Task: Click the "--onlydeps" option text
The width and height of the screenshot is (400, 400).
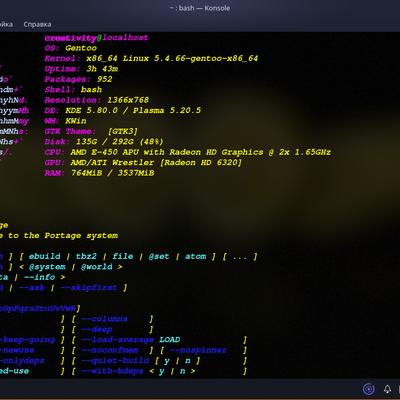Action: point(22,360)
